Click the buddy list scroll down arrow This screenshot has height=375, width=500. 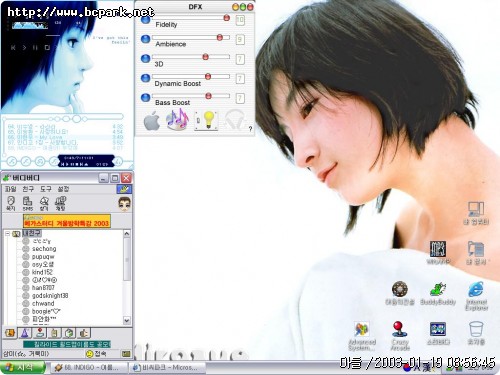pos(127,321)
